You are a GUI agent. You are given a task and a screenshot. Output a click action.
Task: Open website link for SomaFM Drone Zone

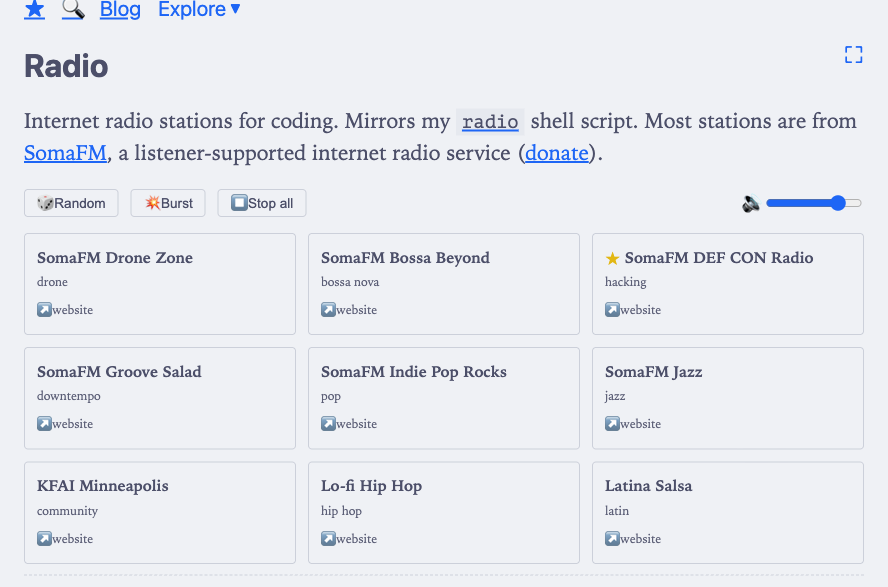coord(65,310)
